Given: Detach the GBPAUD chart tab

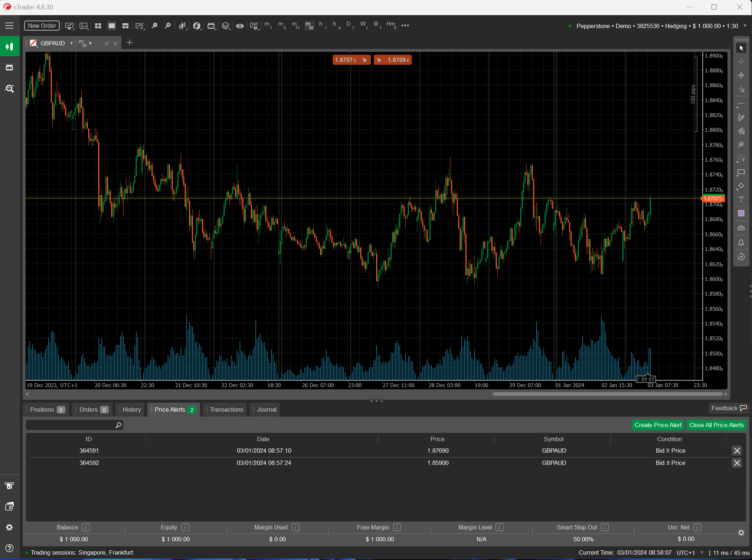Looking at the screenshot, I should pyautogui.click(x=107, y=44).
